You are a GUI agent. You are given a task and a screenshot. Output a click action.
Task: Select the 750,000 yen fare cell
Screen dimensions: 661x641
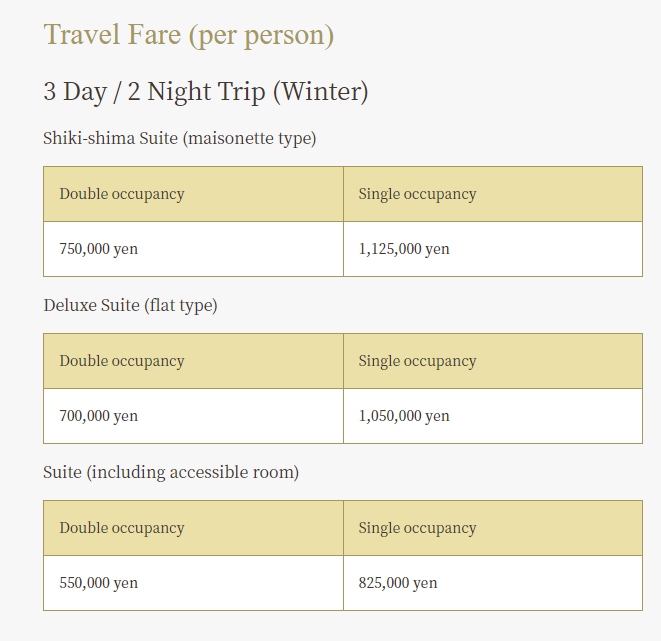(x=193, y=249)
